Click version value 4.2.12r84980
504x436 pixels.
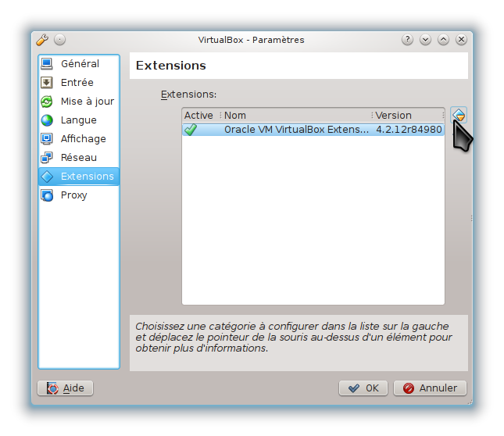click(x=409, y=130)
